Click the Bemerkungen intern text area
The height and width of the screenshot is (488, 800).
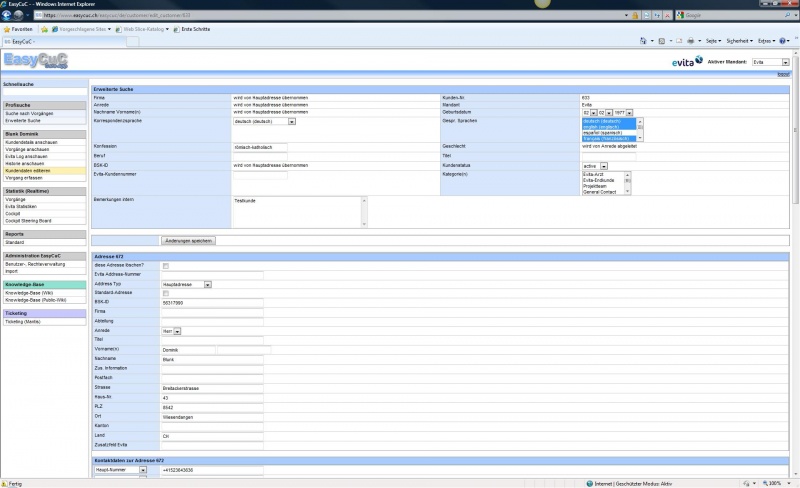[x=300, y=212]
